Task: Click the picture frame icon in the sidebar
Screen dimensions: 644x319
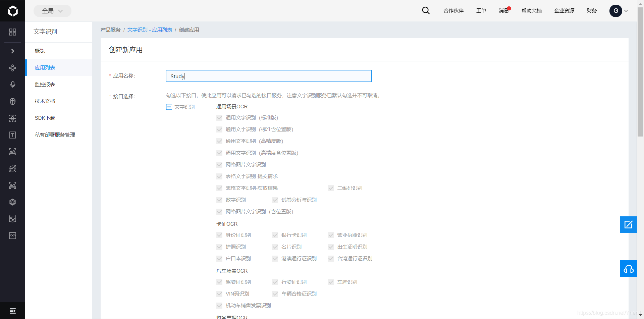Action: click(12, 235)
